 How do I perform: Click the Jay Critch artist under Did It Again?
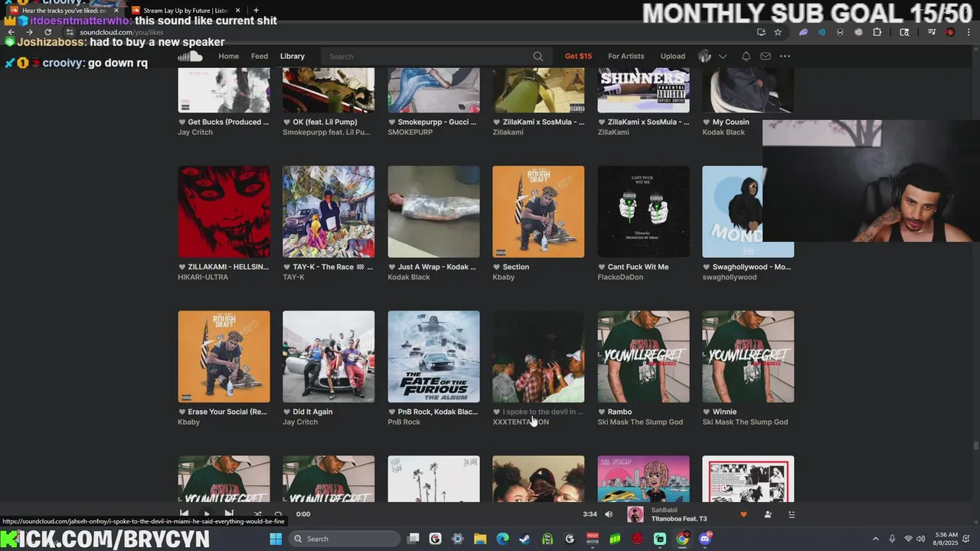(300, 422)
